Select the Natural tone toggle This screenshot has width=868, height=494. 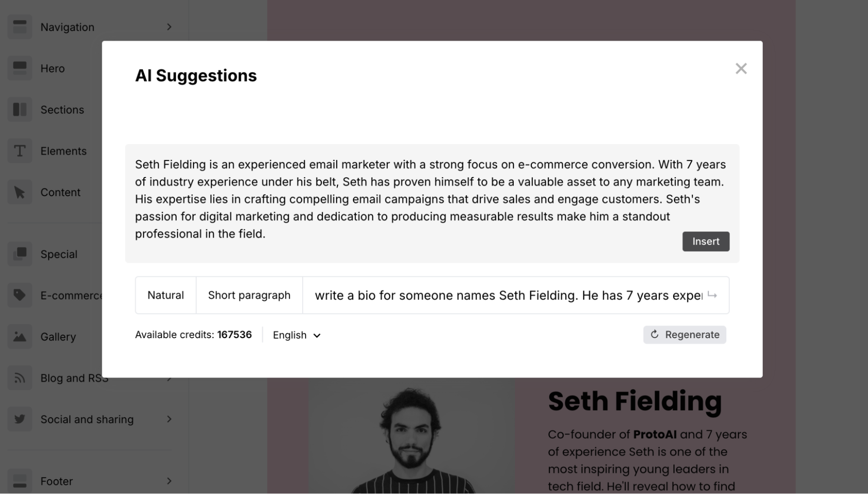pos(166,294)
